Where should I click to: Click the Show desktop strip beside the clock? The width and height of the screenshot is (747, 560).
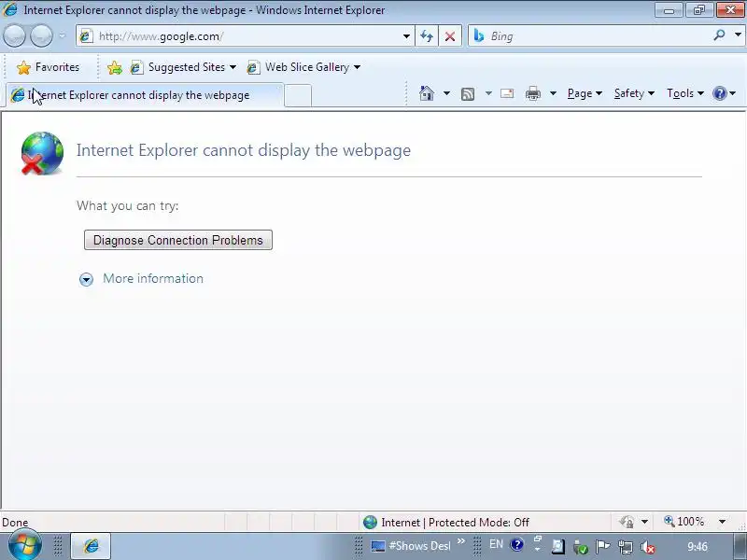[x=739, y=546]
